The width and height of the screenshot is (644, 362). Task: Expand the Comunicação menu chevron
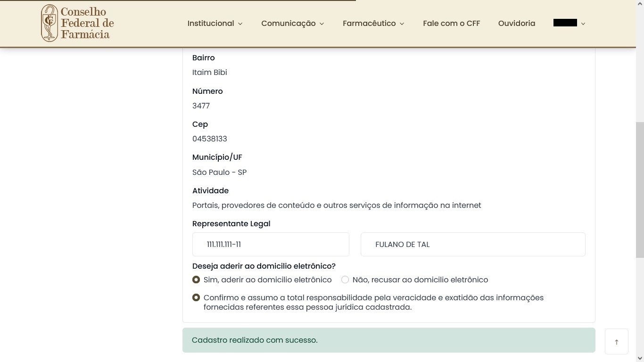click(x=322, y=24)
